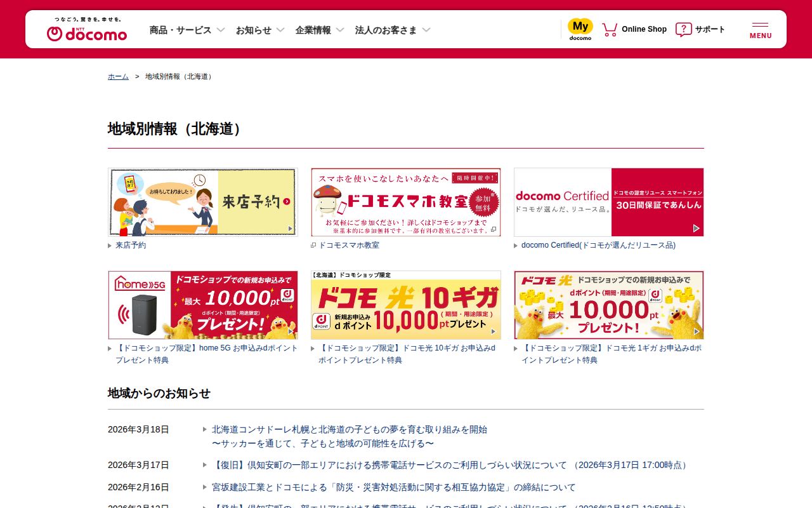This screenshot has height=508, width=812.
Task: Open 法人のお客さま menu item
Action: point(386,30)
